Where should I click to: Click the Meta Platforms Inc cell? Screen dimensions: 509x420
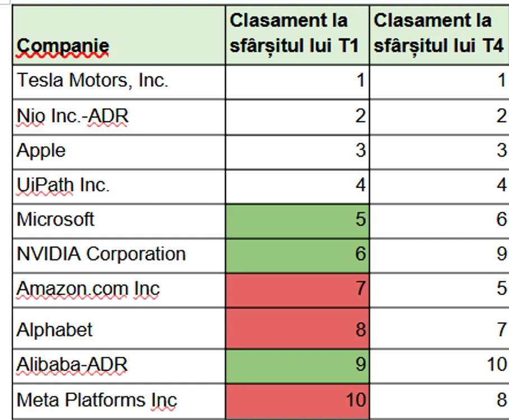tap(119, 401)
